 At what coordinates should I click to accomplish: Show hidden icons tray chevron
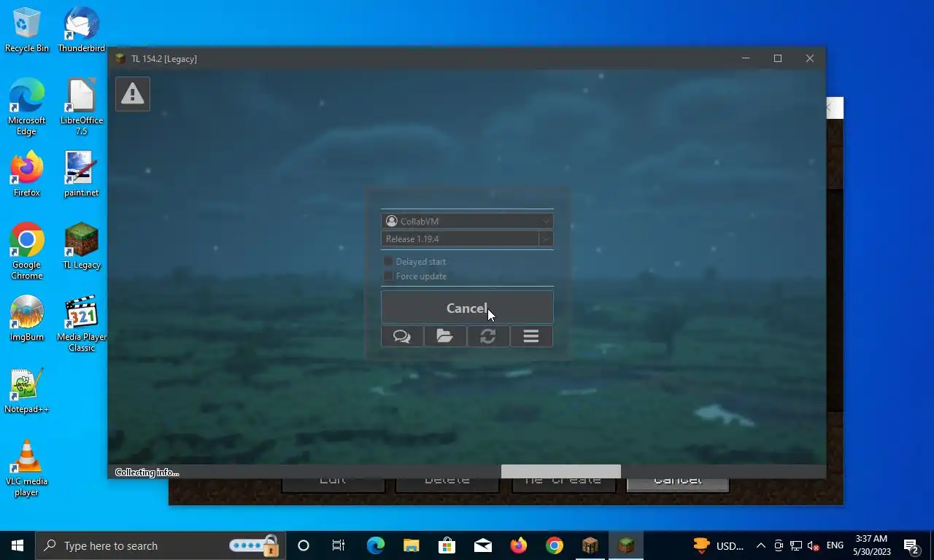pyautogui.click(x=760, y=545)
